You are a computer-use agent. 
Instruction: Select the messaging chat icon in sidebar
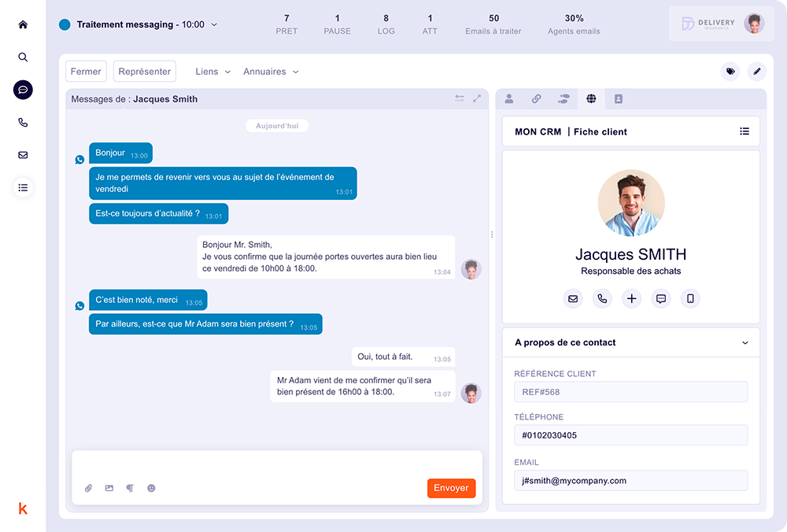coord(23,90)
